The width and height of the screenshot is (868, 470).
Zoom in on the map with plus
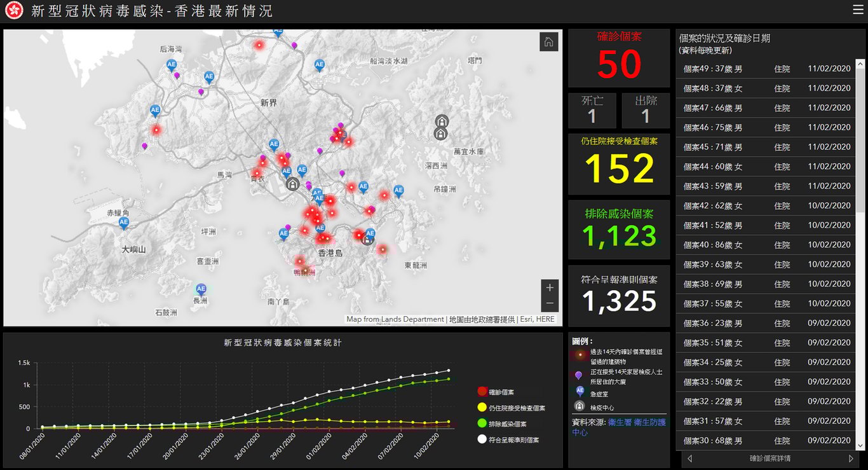coord(550,287)
